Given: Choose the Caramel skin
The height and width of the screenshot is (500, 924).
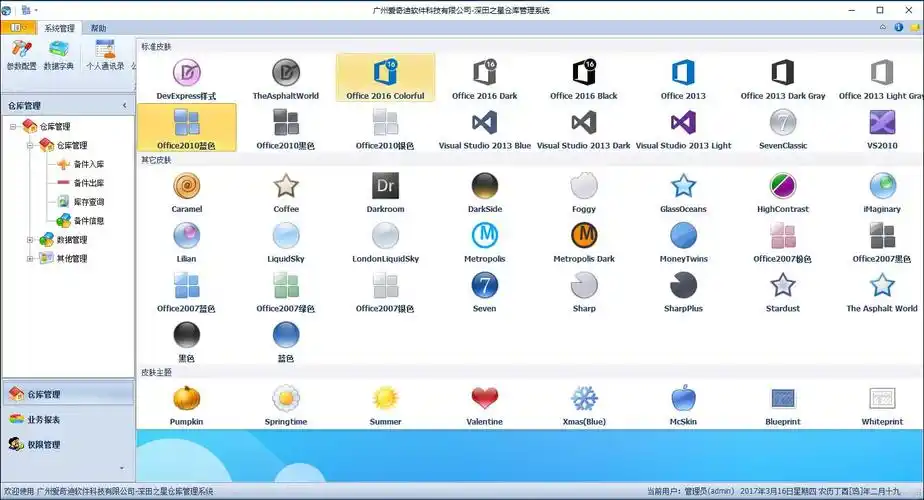Looking at the screenshot, I should tap(186, 192).
